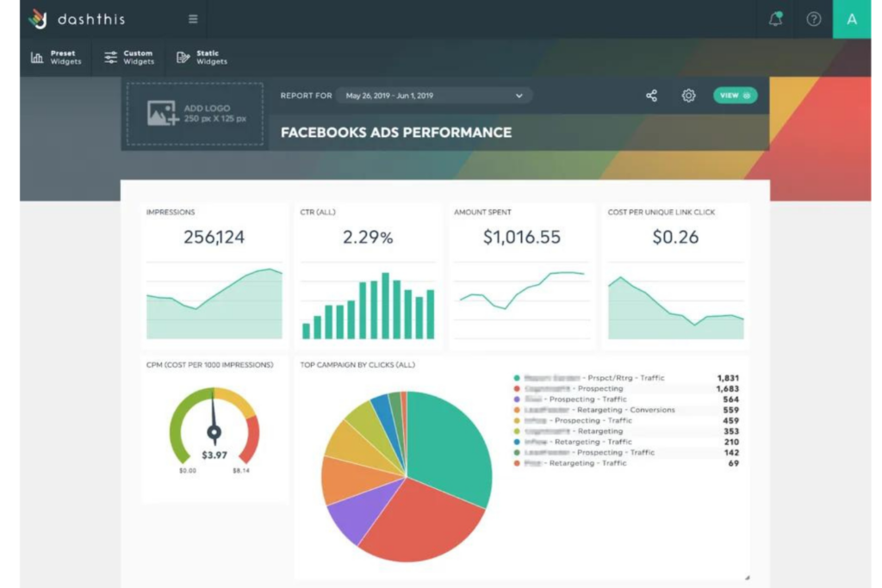The image size is (882, 588).
Task: Open the report date range dropdown
Action: point(434,96)
